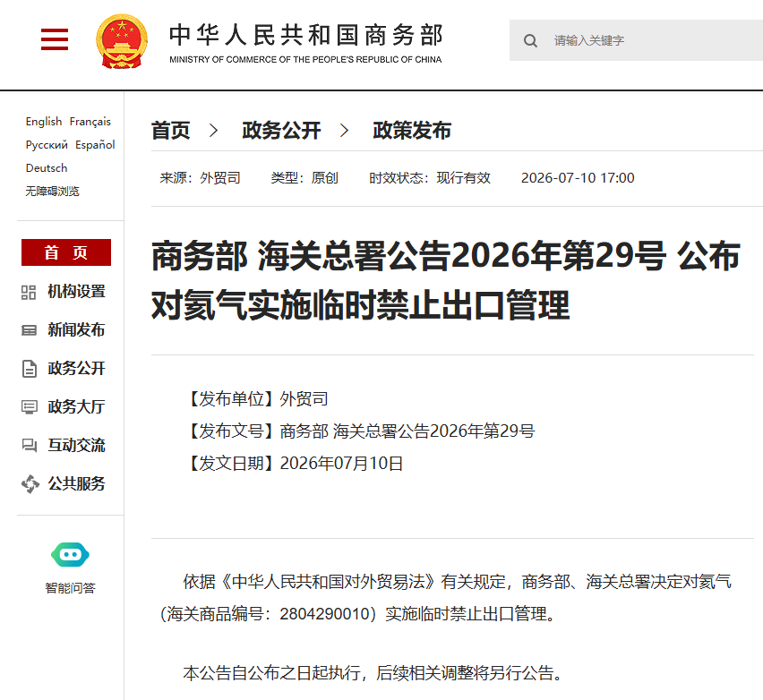Click the 机构设置 grid icon
The width and height of the screenshot is (763, 700).
(29, 293)
